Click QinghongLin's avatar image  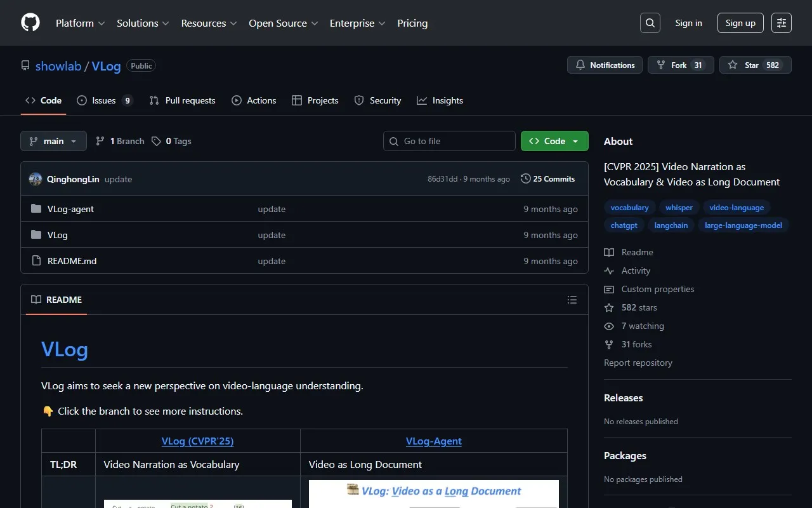(x=36, y=179)
